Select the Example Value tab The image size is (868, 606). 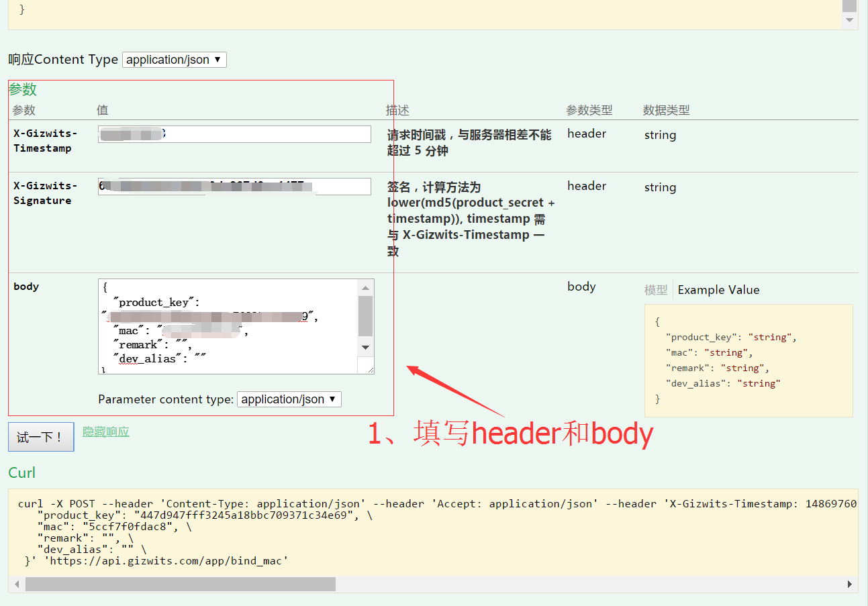coord(718,290)
